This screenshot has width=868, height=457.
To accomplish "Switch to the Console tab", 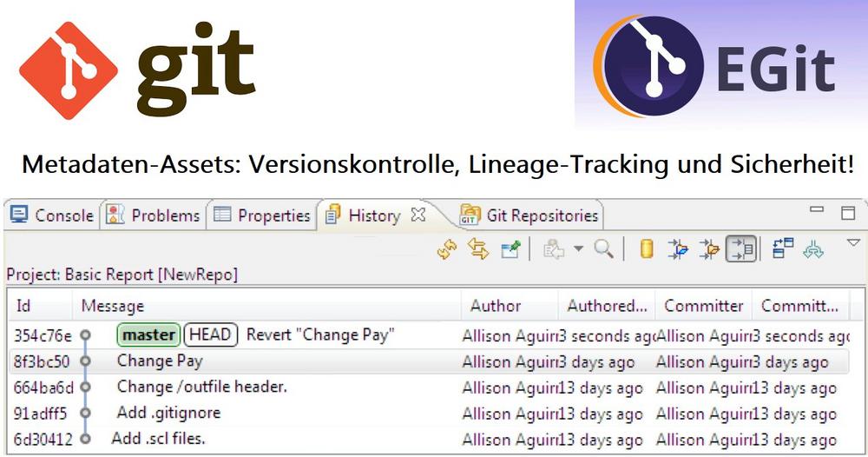I will 54,215.
